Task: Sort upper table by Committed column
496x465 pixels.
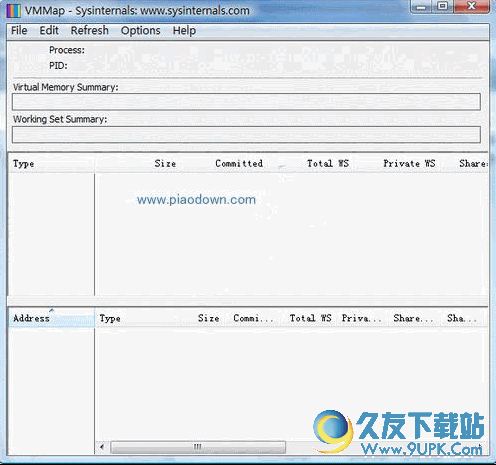Action: point(239,164)
